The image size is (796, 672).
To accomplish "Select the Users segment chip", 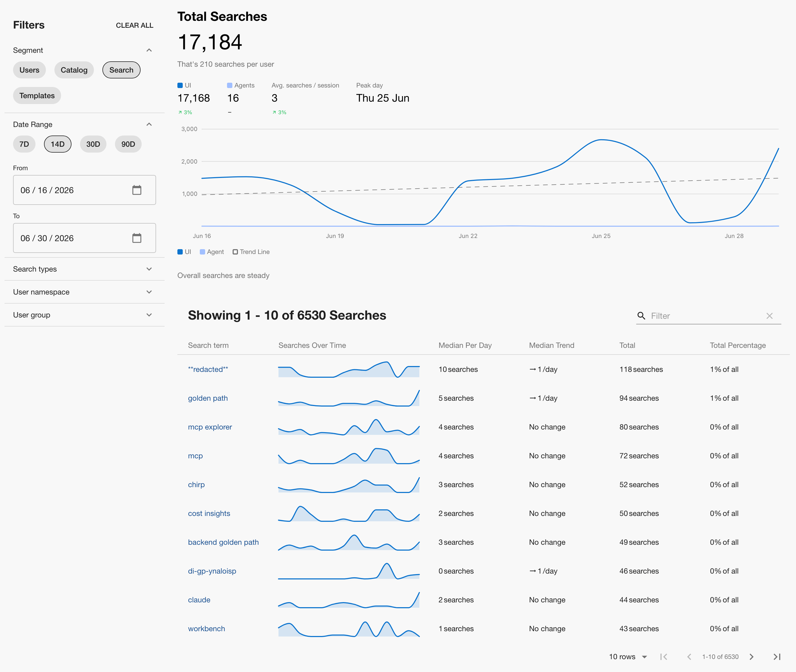I will point(29,70).
